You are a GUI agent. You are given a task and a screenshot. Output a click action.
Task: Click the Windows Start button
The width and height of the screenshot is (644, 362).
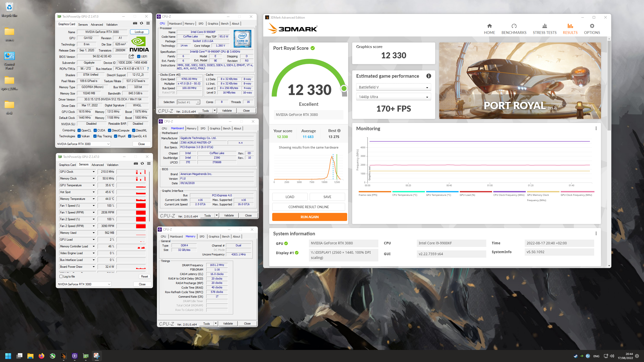click(8, 356)
